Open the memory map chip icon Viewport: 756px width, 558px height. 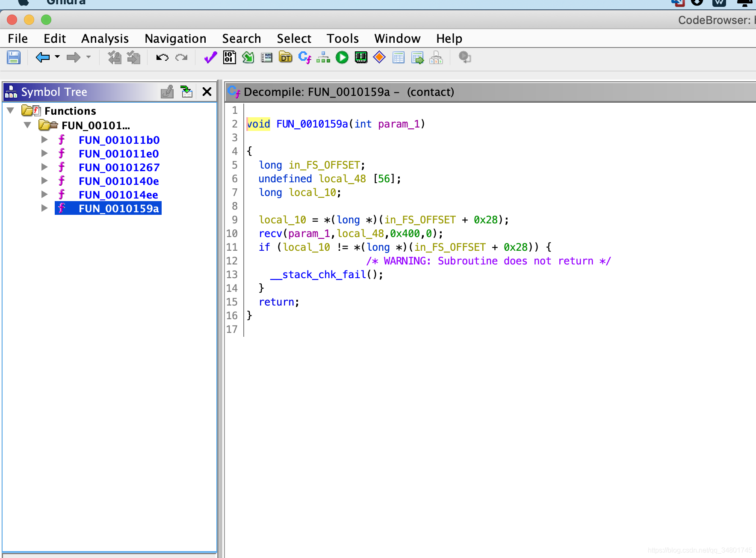[x=361, y=57]
